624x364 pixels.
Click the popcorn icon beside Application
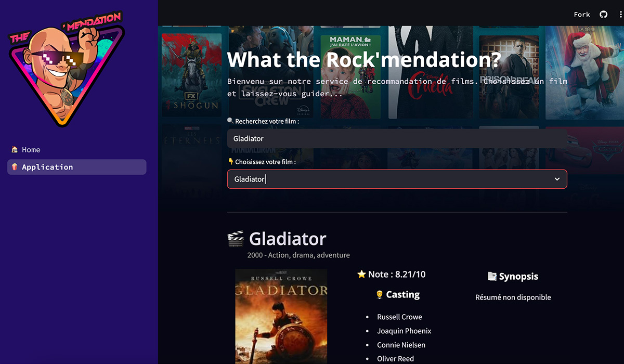coord(15,167)
